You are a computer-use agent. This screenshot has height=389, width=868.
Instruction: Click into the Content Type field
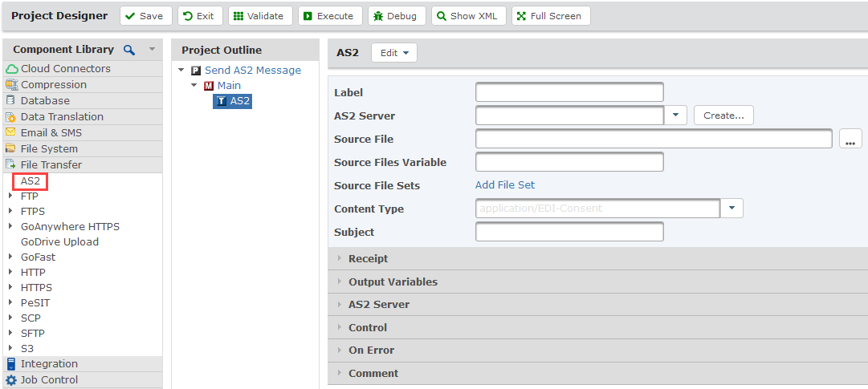coord(597,209)
